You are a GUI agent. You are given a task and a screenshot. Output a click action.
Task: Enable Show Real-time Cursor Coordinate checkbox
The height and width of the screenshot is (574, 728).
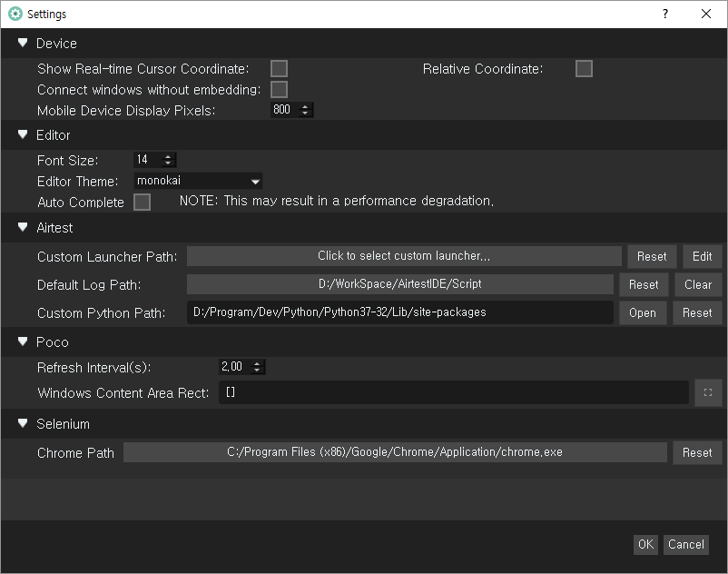click(279, 69)
